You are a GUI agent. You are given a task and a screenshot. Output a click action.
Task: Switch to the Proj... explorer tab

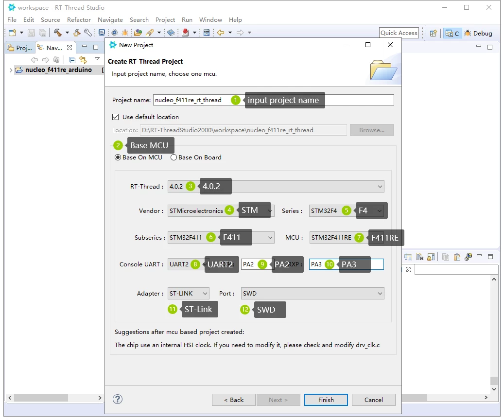[19, 48]
